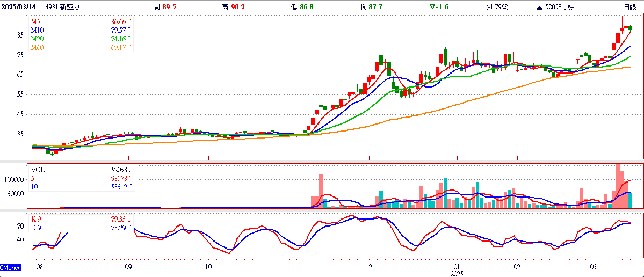Screen dimensions: 644x277
Task: Click the 2025 year label on axis
Action: (457, 273)
